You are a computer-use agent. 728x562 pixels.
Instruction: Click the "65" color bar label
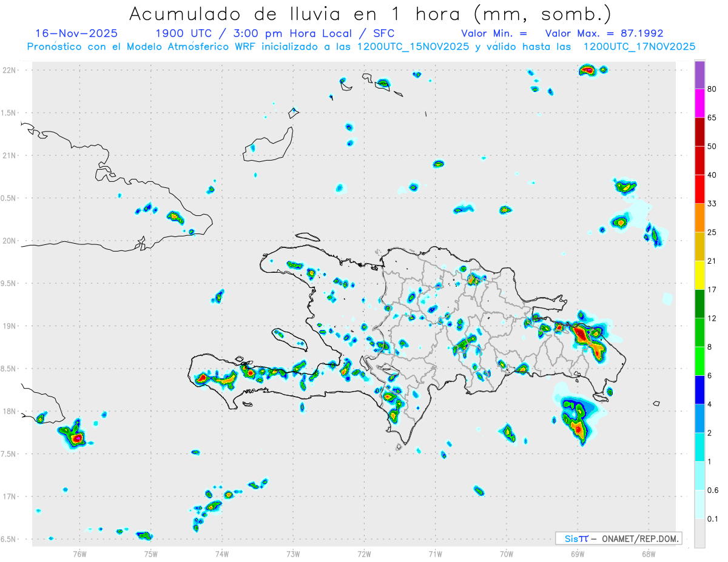[712, 118]
